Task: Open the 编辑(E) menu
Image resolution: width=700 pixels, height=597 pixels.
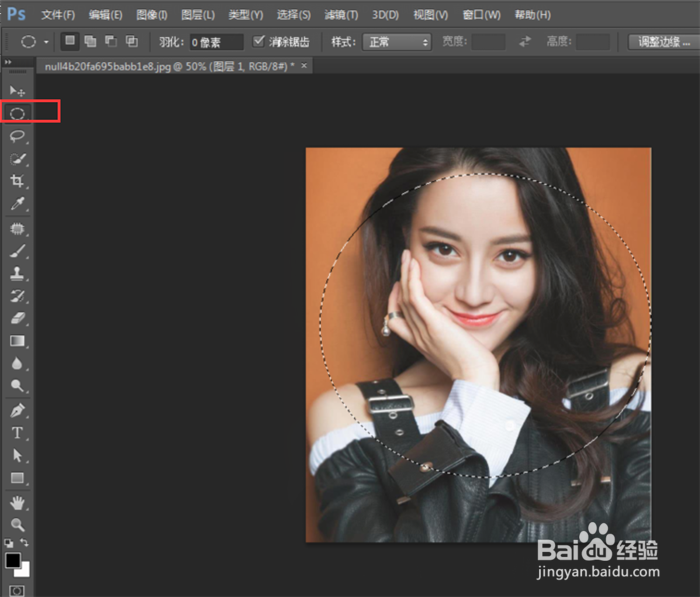Action: pyautogui.click(x=105, y=15)
